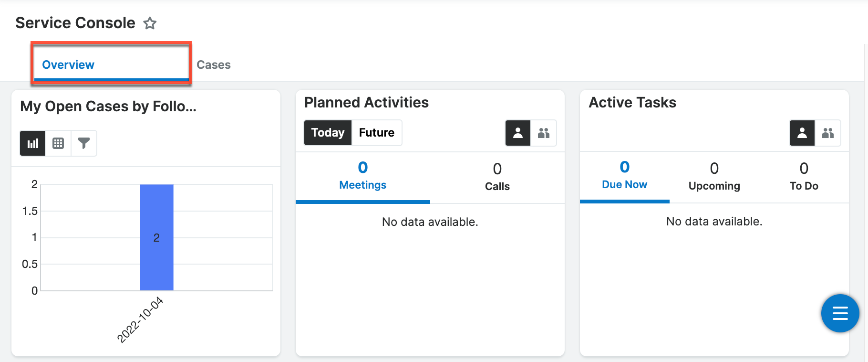
Task: Switch to the Cases tab
Action: [x=213, y=64]
